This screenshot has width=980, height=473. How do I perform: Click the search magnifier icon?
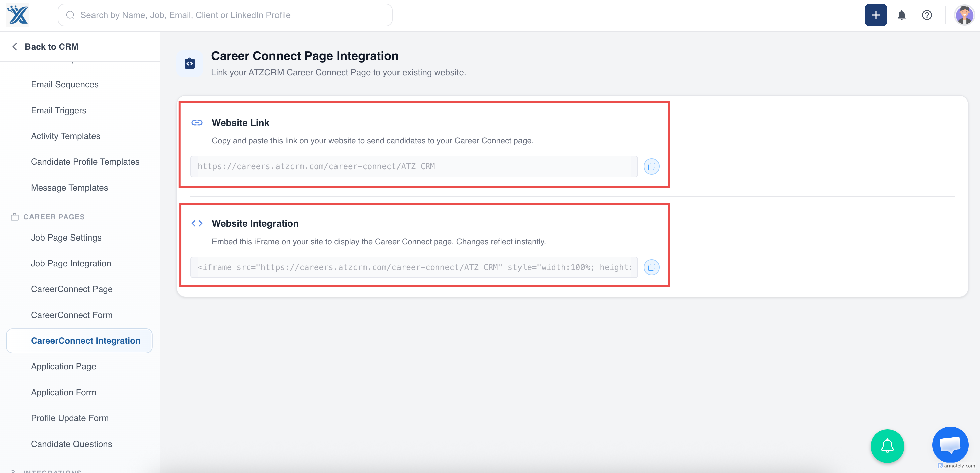coord(70,15)
